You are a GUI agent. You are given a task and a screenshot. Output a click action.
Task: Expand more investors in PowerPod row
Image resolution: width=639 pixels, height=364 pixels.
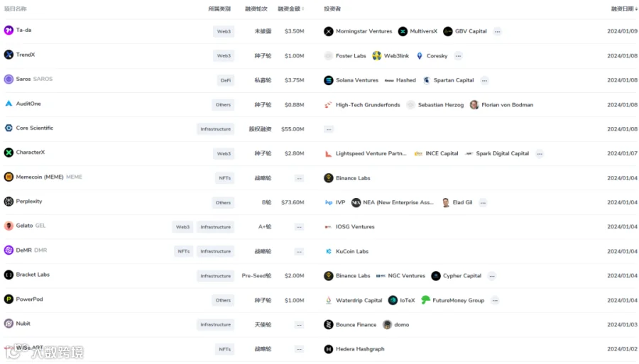tap(495, 300)
